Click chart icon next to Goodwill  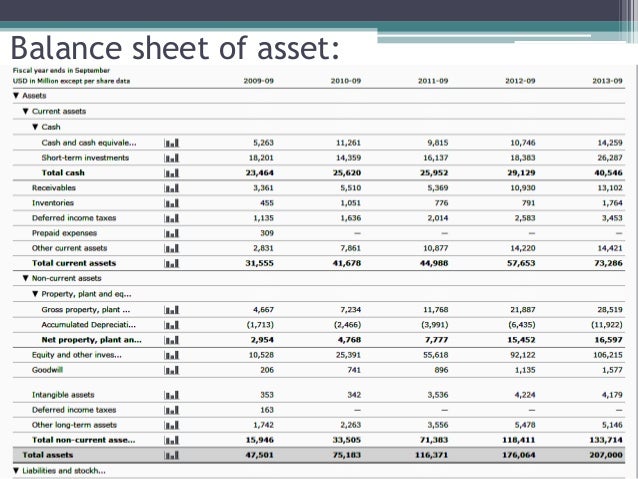tap(170, 369)
